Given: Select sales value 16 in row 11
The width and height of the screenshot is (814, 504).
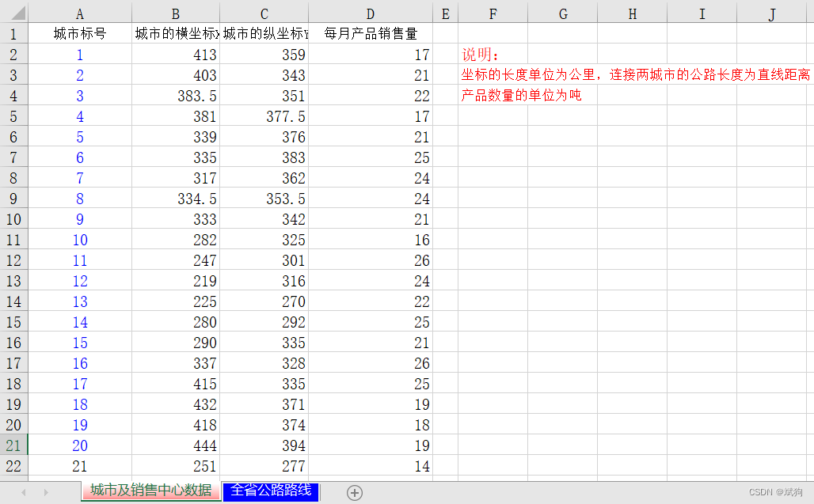Looking at the screenshot, I should [371, 240].
